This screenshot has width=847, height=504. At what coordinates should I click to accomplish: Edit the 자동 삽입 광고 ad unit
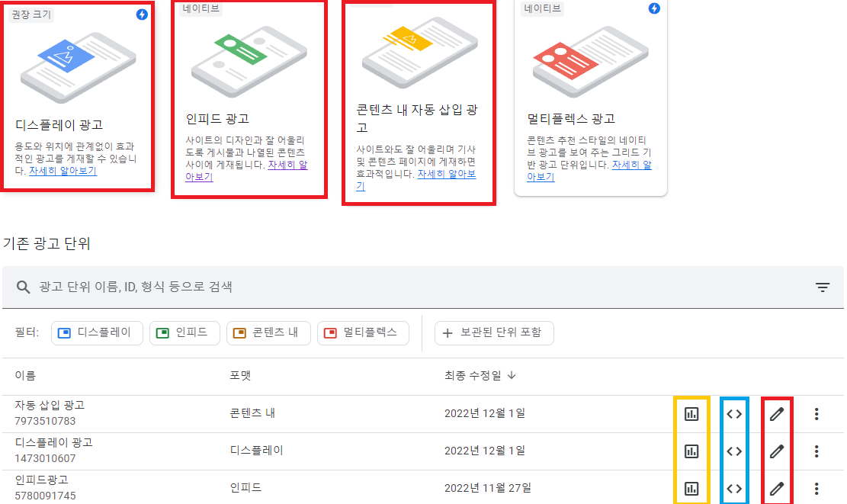777,414
